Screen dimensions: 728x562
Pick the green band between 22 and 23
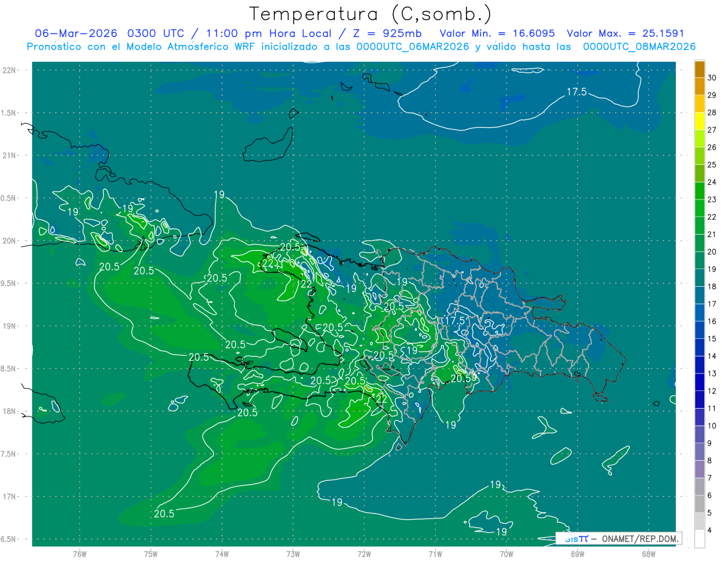pyautogui.click(x=699, y=209)
